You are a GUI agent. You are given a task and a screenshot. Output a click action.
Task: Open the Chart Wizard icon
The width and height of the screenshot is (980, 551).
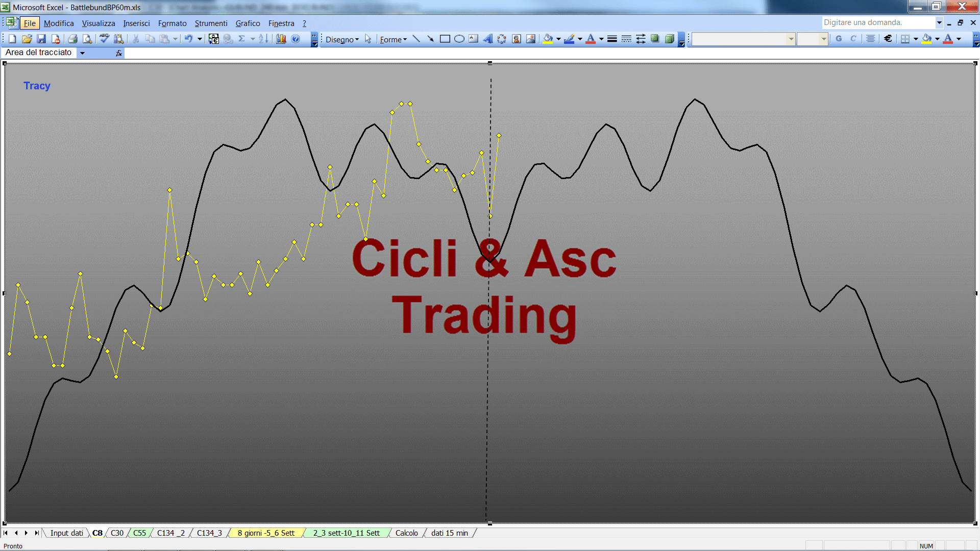pos(281,39)
